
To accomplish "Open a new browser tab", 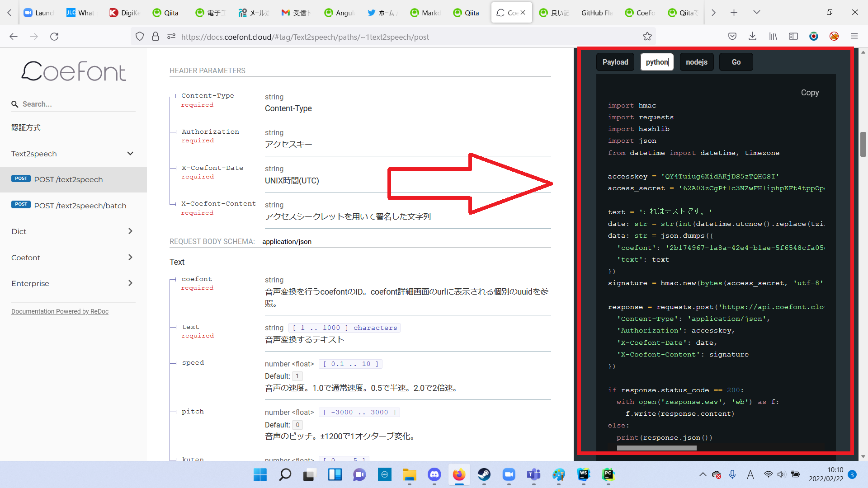I will 734,13.
